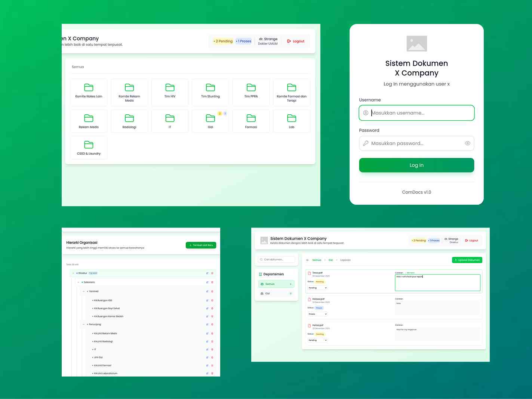Click the Tesss.pdf file icon
The width and height of the screenshot is (532, 399).
coord(309,273)
